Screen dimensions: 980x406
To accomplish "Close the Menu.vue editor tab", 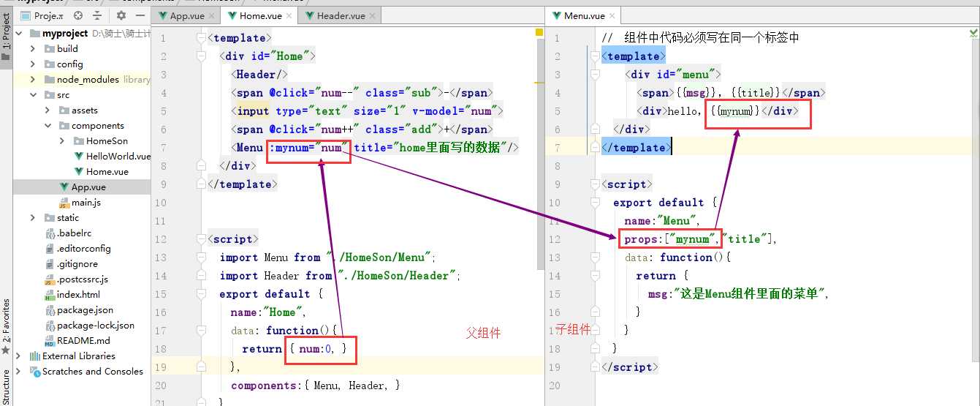I will point(612,15).
